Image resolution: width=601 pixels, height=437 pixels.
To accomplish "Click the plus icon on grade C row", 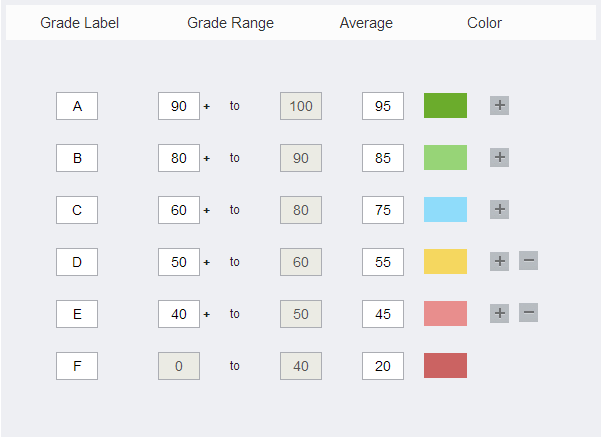I will pos(499,209).
